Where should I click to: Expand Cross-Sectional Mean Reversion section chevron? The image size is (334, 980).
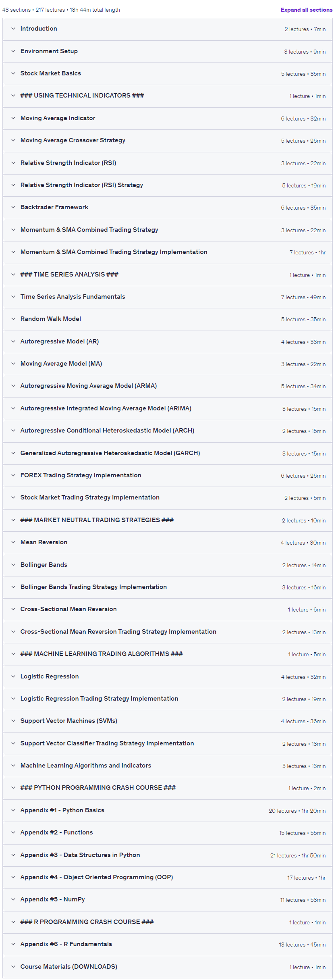pos(13,609)
